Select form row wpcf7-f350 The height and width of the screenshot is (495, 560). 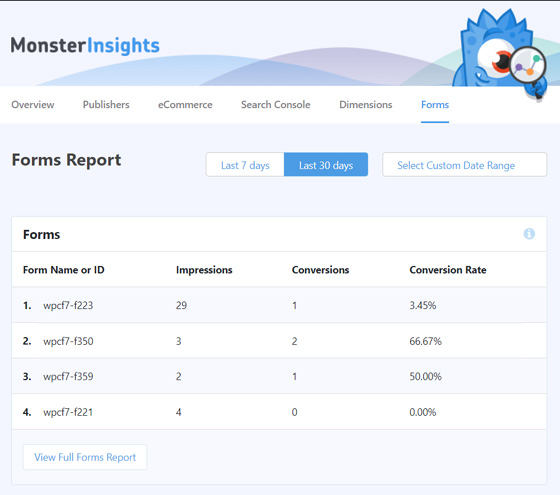(x=279, y=341)
